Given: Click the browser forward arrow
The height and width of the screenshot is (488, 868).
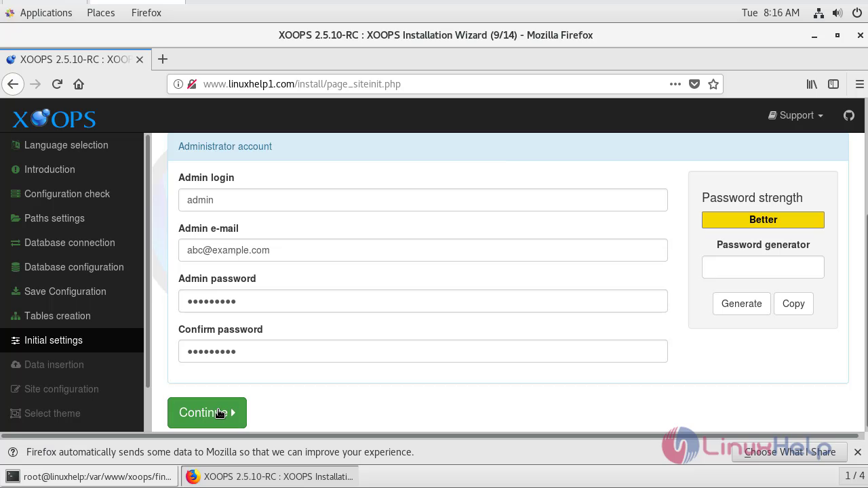Looking at the screenshot, I should (35, 84).
